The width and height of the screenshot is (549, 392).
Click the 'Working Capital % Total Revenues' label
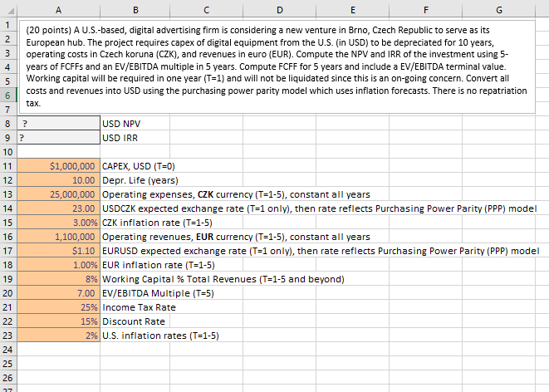click(223, 279)
